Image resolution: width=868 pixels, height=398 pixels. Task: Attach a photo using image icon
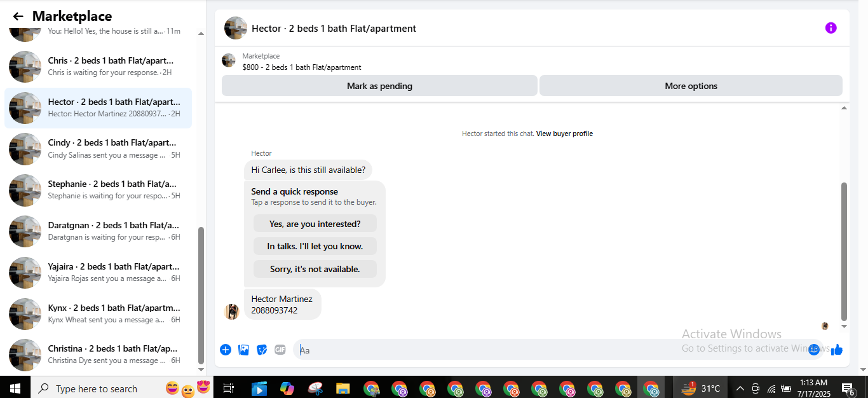[x=243, y=350]
